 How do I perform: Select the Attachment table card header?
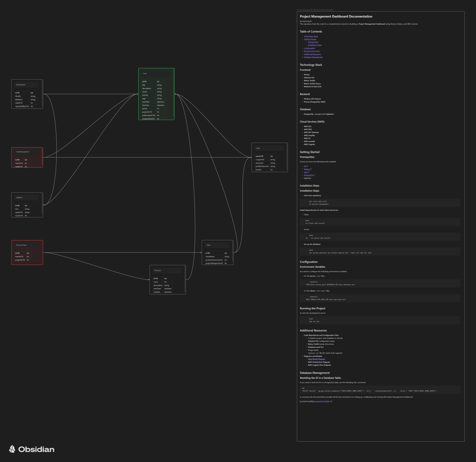(27, 85)
